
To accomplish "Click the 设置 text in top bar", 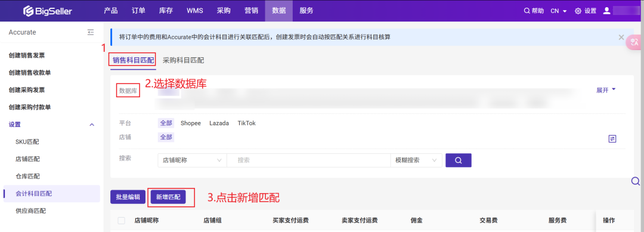I will (590, 11).
